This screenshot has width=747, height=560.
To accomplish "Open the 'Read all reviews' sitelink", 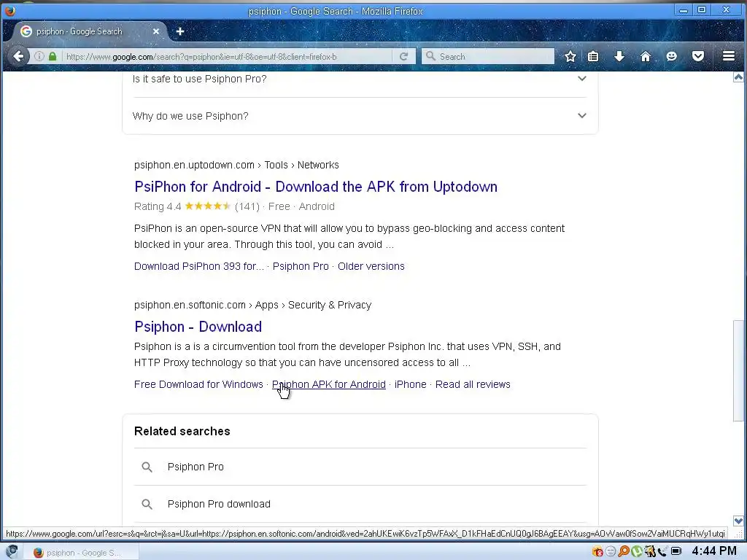I will click(x=473, y=384).
